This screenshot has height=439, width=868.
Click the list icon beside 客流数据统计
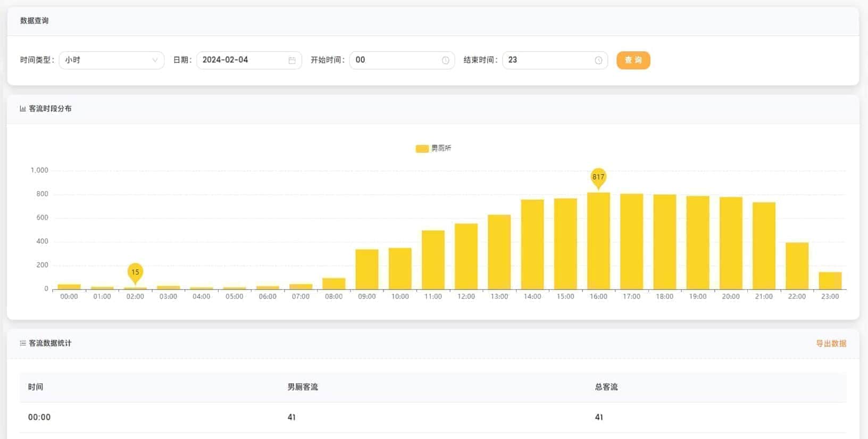click(23, 343)
